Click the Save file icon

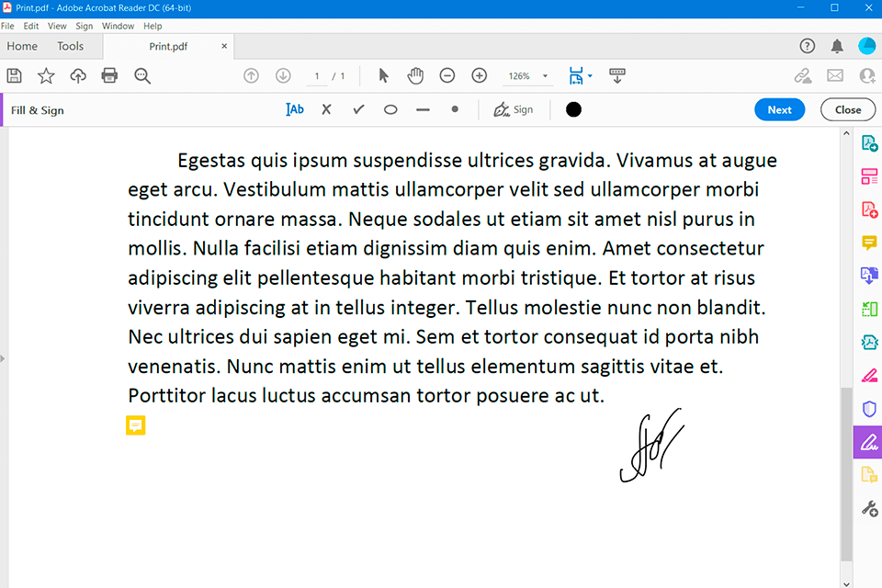point(14,76)
